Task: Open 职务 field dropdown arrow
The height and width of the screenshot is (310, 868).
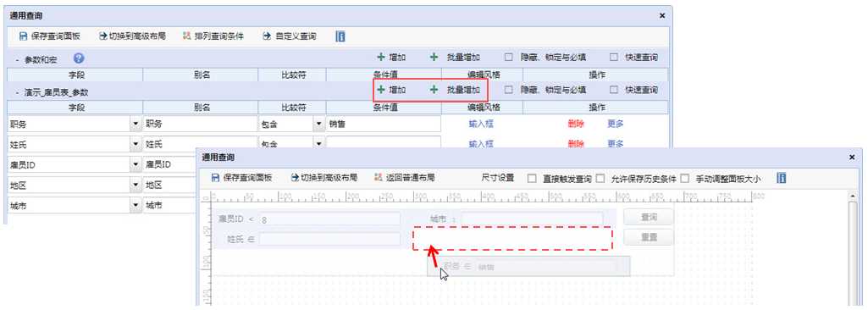Action: pos(135,124)
